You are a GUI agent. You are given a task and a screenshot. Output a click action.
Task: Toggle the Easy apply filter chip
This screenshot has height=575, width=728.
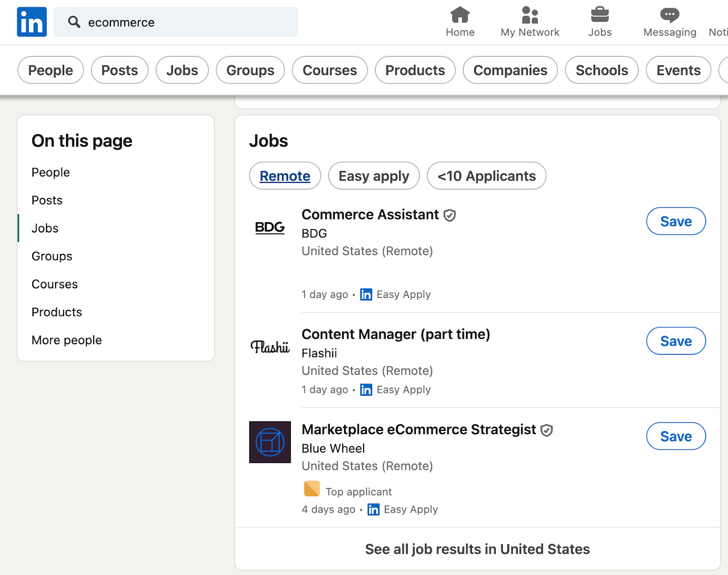[x=374, y=176]
